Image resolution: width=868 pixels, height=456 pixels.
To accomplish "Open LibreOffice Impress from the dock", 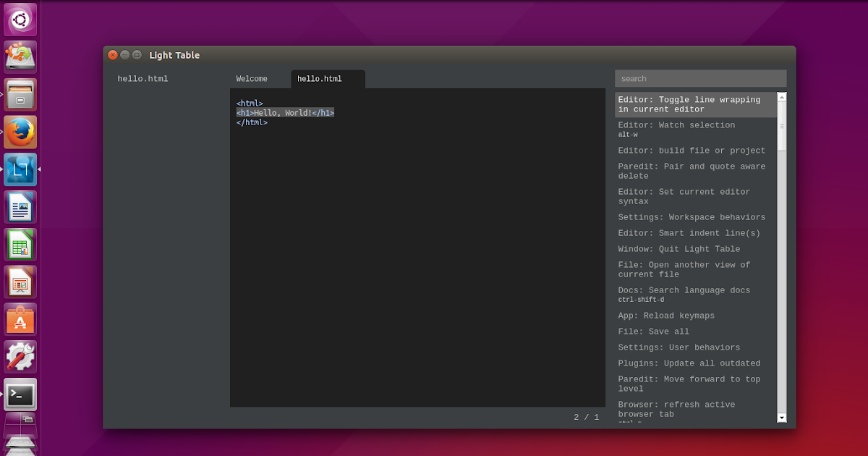I will coord(20,282).
